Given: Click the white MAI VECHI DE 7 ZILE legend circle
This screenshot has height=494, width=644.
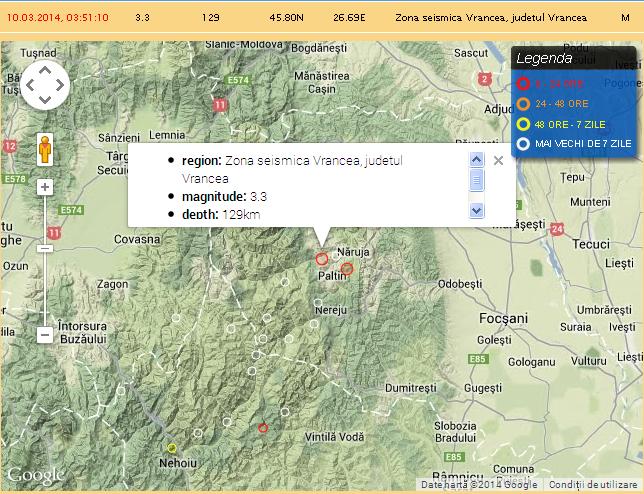Looking at the screenshot, I should 523,144.
